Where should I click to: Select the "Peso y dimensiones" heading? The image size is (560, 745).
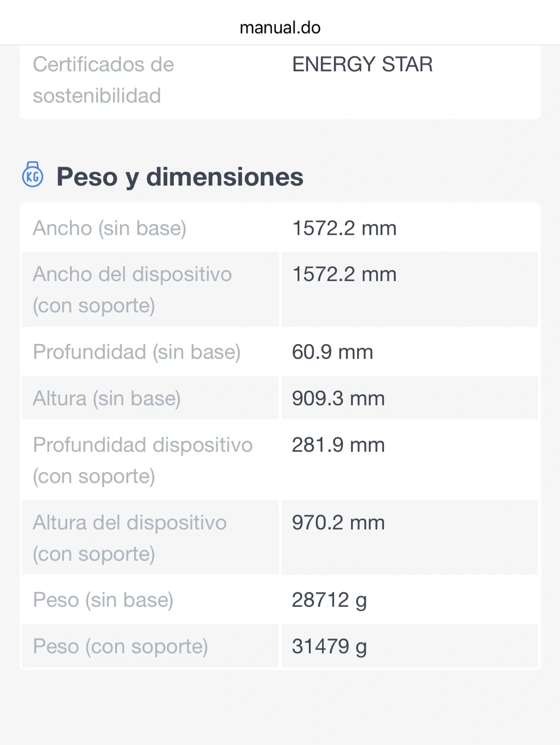click(180, 177)
